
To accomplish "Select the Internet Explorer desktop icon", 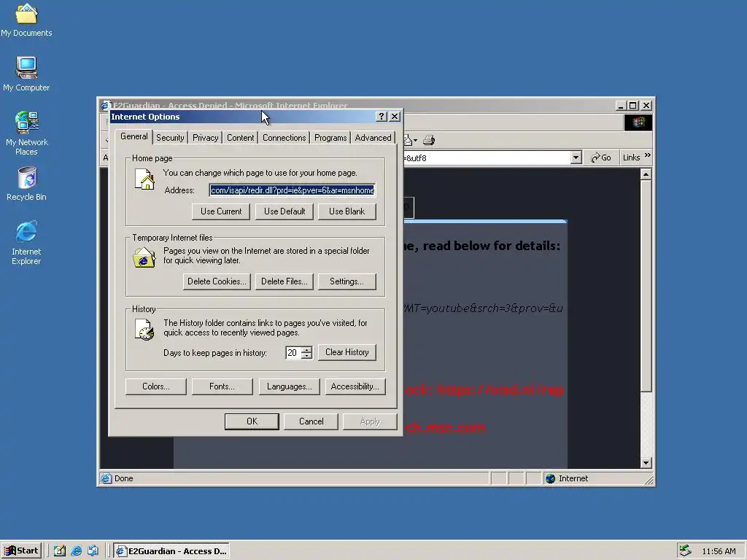I will coord(26,242).
